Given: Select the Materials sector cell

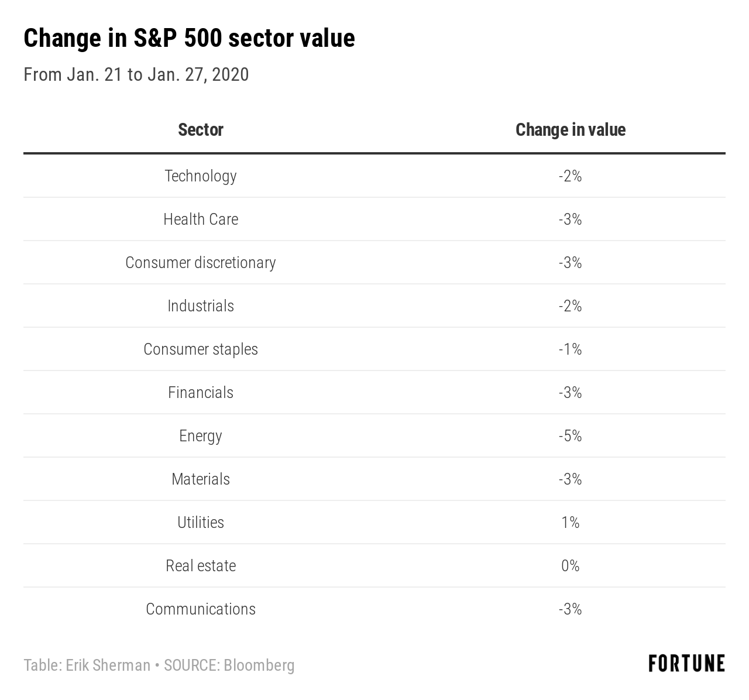Looking at the screenshot, I should click(201, 479).
